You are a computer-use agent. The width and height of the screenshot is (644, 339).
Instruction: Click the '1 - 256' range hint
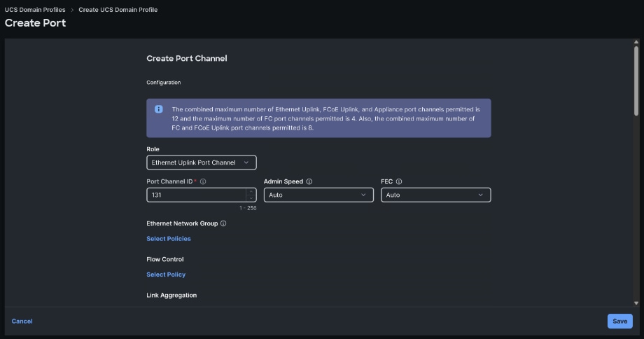click(x=248, y=208)
